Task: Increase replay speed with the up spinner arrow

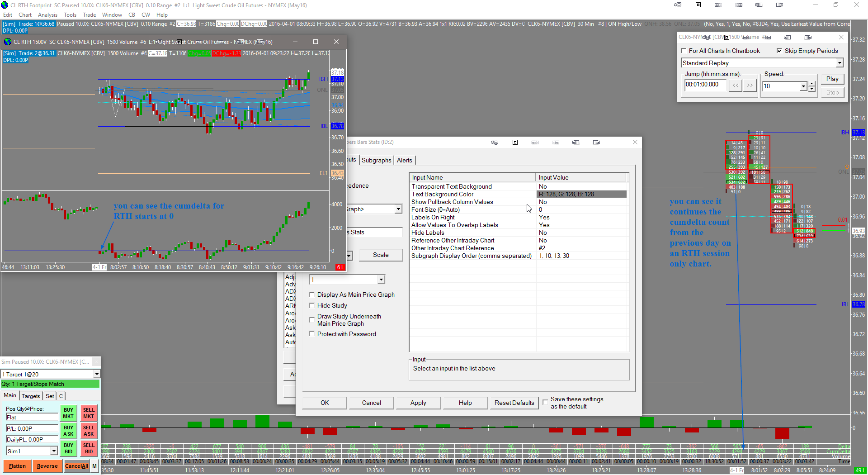Action: coord(812,84)
